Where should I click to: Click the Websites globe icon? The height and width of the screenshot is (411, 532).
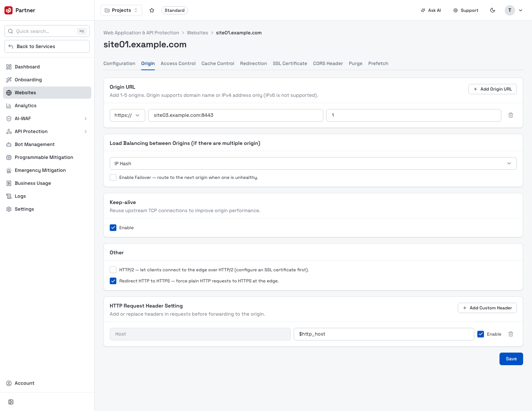(9, 93)
